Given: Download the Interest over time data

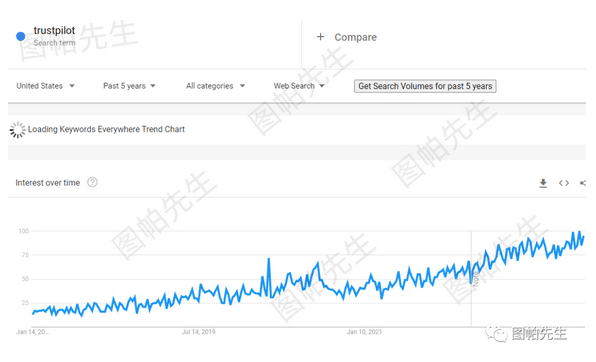Looking at the screenshot, I should [x=543, y=183].
